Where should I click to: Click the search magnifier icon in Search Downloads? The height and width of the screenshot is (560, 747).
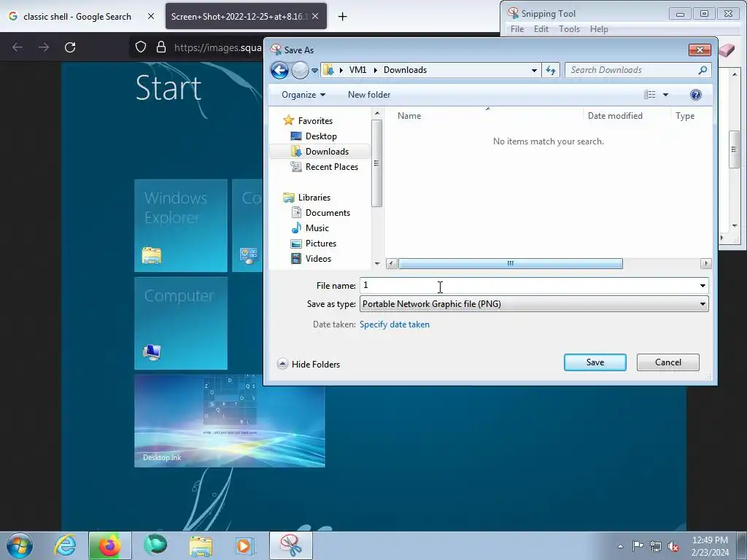pyautogui.click(x=703, y=70)
